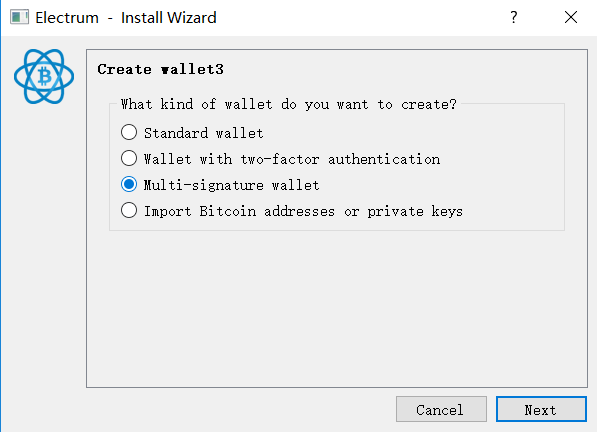Select the Multi-signature wallet radio button

[129, 184]
